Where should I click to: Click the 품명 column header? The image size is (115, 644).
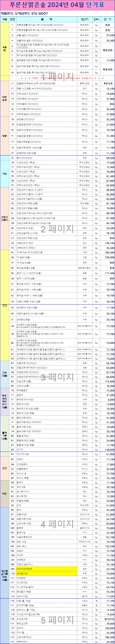coord(47,19)
